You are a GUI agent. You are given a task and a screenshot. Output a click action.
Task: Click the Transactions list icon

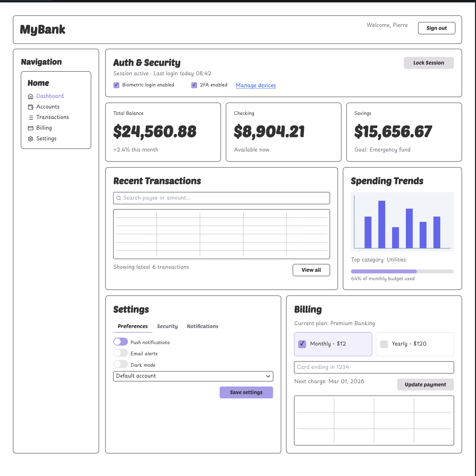click(31, 117)
